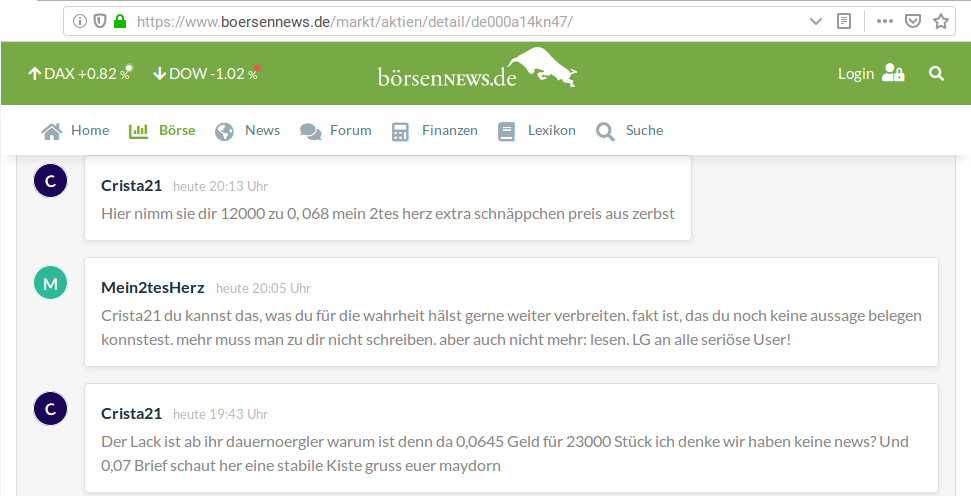Open the Login link
This screenshot has width=971, height=496.
(856, 74)
